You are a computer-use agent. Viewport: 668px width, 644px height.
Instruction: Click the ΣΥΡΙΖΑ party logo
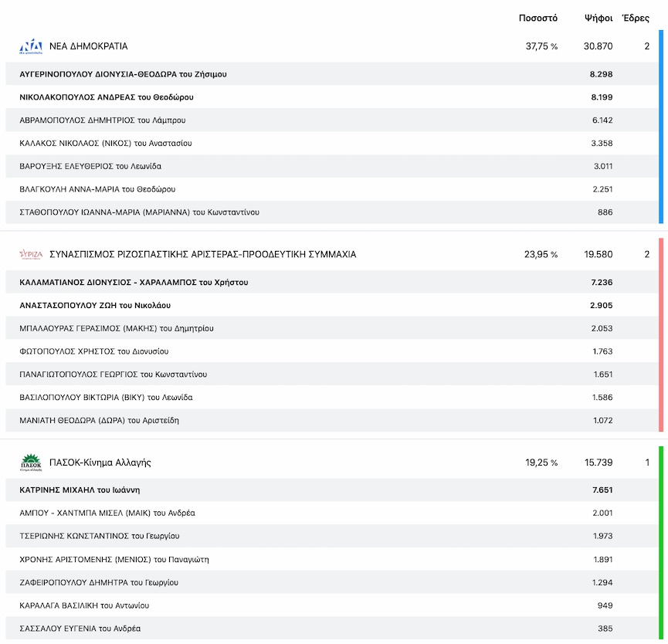tap(31, 255)
